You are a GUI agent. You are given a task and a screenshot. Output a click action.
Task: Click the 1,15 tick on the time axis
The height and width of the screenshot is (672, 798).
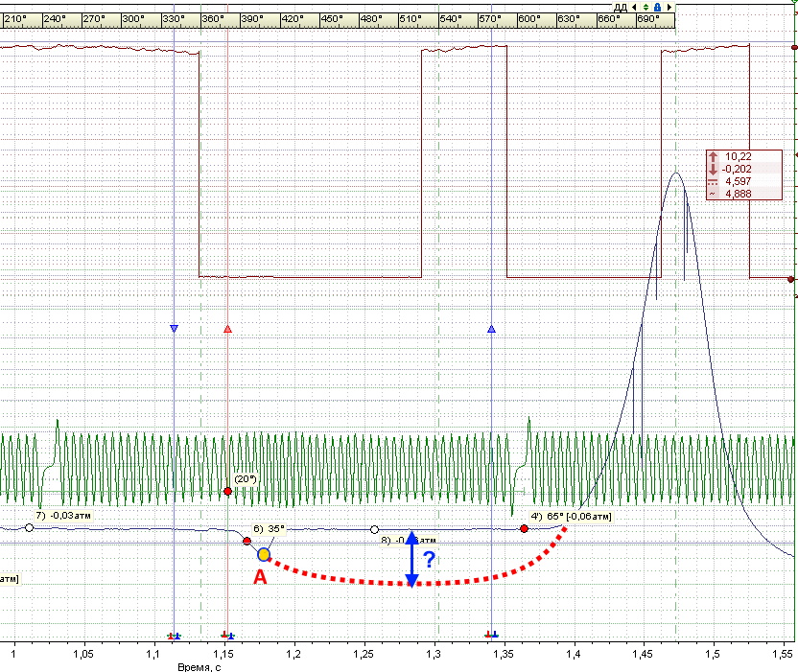click(x=223, y=654)
